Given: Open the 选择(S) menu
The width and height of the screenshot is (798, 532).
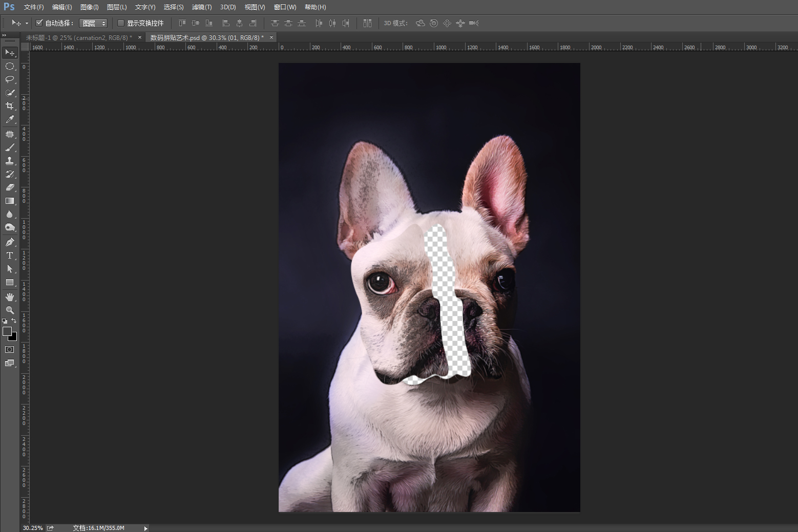Looking at the screenshot, I should pyautogui.click(x=174, y=7).
